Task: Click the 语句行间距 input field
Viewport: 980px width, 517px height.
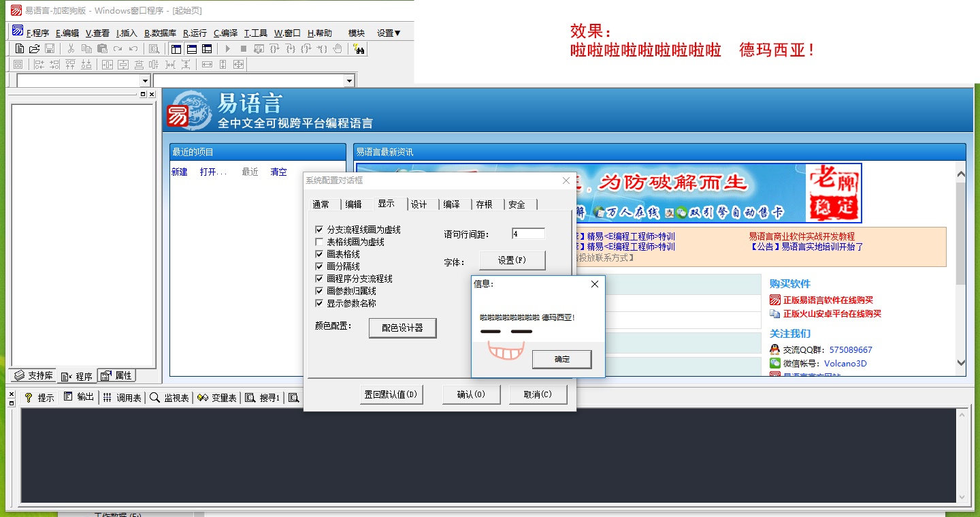Action: 528,234
